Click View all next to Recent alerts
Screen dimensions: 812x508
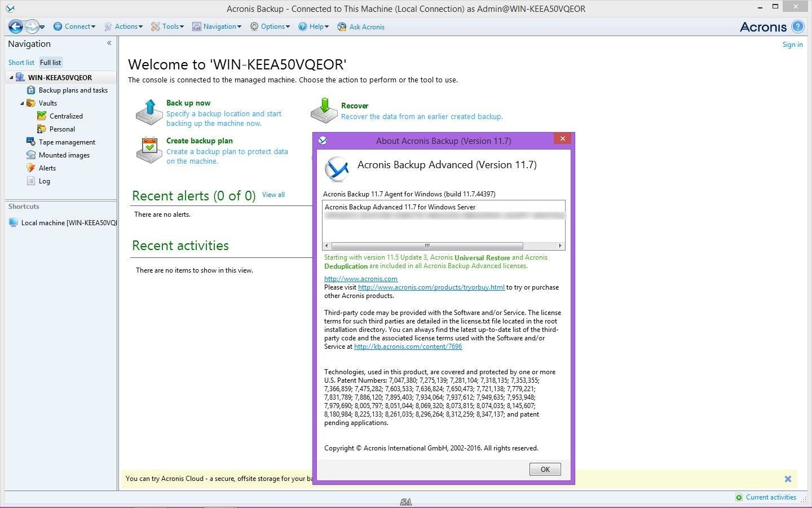click(x=273, y=195)
